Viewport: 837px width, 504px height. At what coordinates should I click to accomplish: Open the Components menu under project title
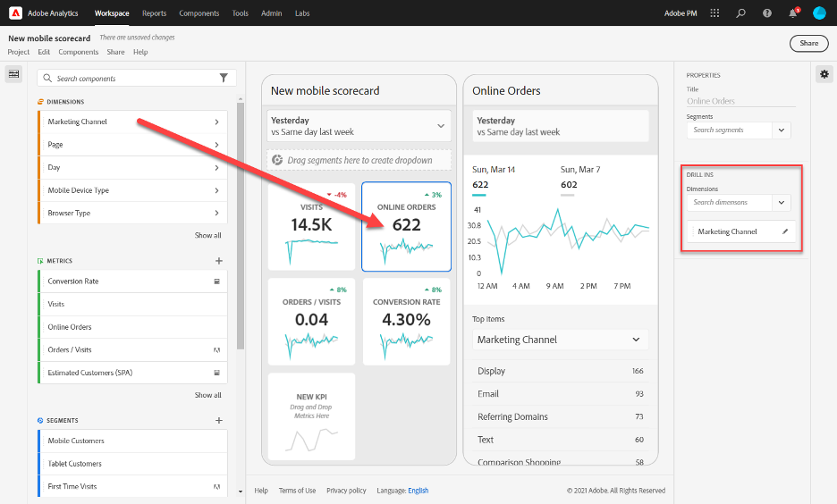click(79, 52)
